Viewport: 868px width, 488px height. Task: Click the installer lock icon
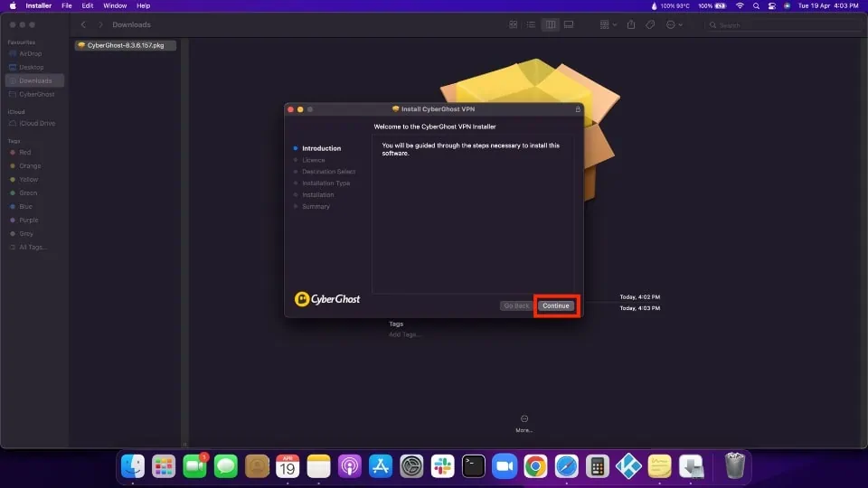pyautogui.click(x=578, y=109)
